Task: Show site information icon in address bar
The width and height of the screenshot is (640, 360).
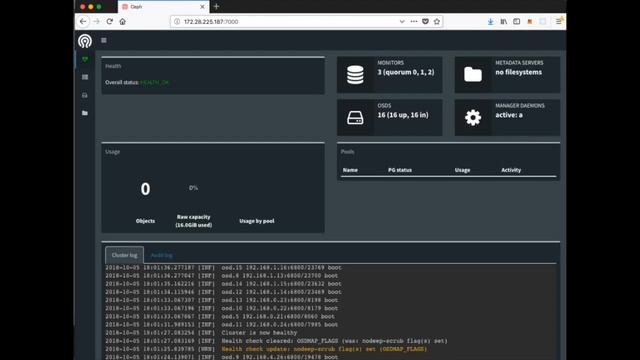Action: pyautogui.click(x=177, y=22)
